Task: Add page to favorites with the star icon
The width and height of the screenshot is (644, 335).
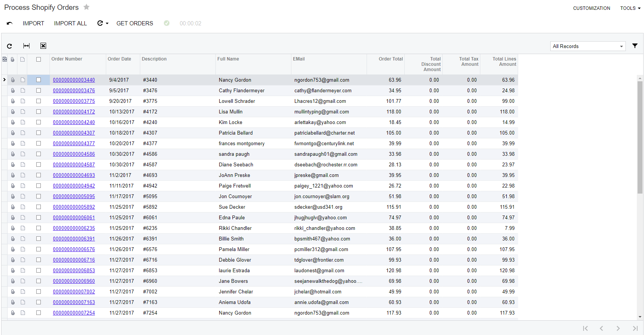Action: (x=87, y=7)
